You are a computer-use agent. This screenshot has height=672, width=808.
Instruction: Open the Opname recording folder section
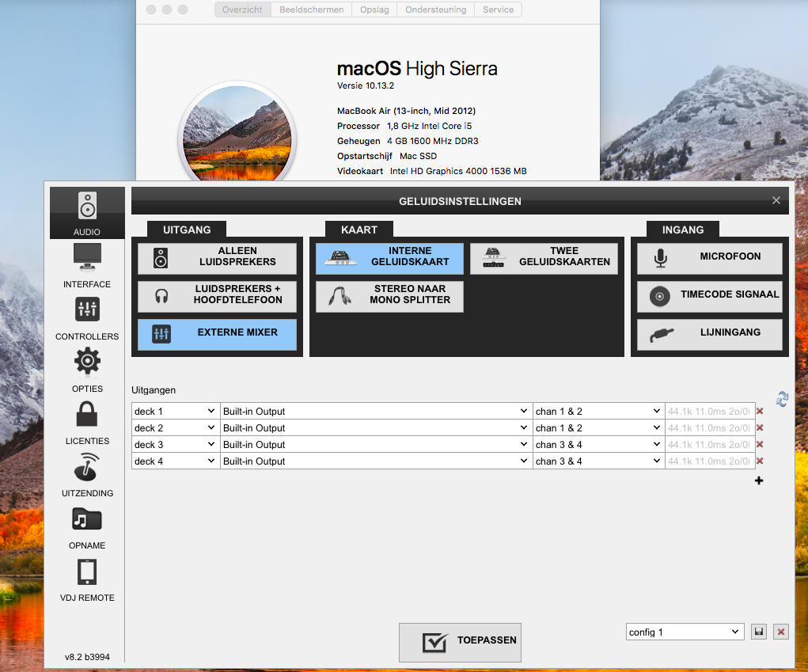(x=87, y=527)
